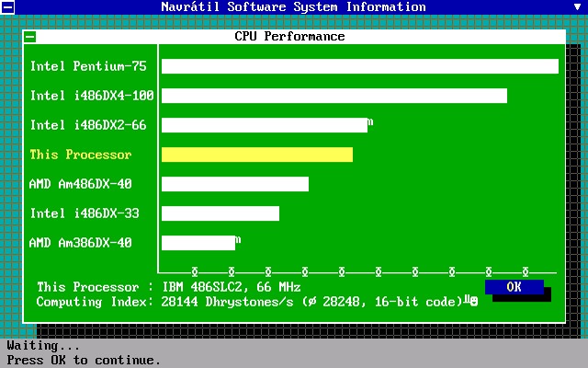The width and height of the screenshot is (588, 368).
Task: Click the yellow This Processor label
Action: tap(81, 155)
